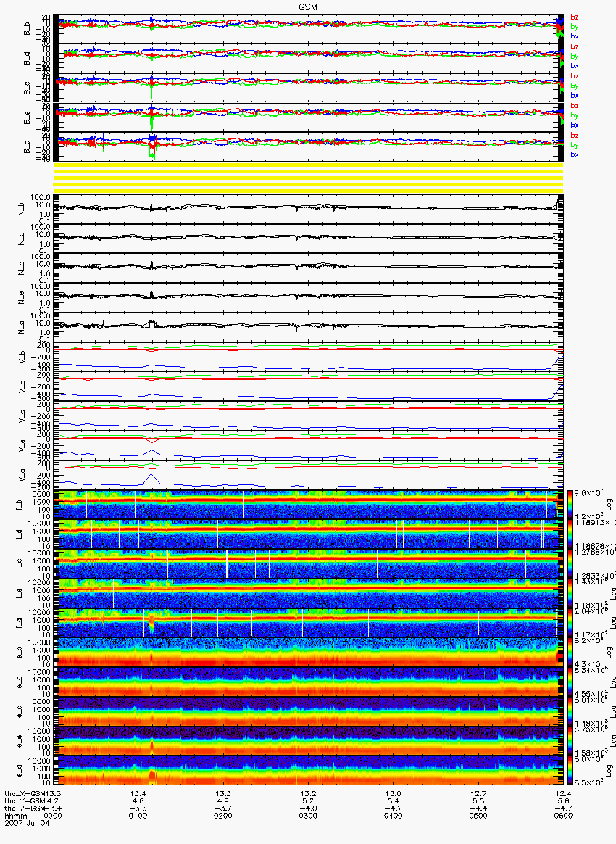
Task: Click the i_e spectrogram axis label
Action: coord(19,595)
